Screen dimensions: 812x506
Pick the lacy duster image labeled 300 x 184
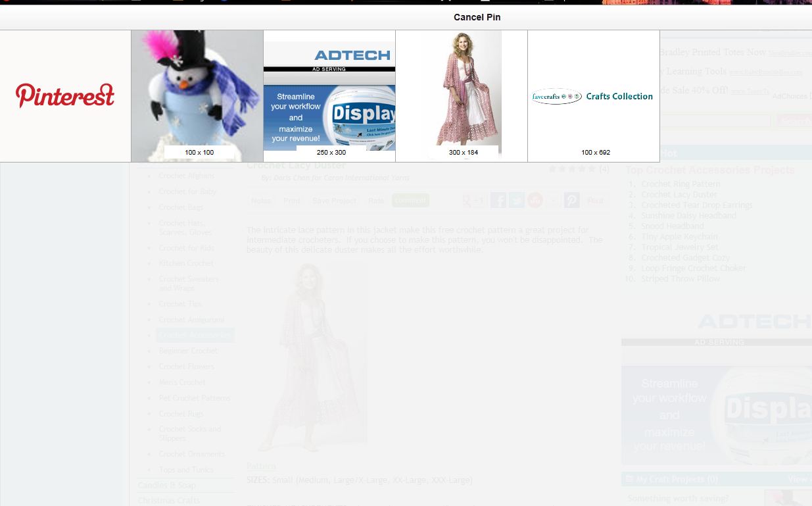[x=462, y=96]
